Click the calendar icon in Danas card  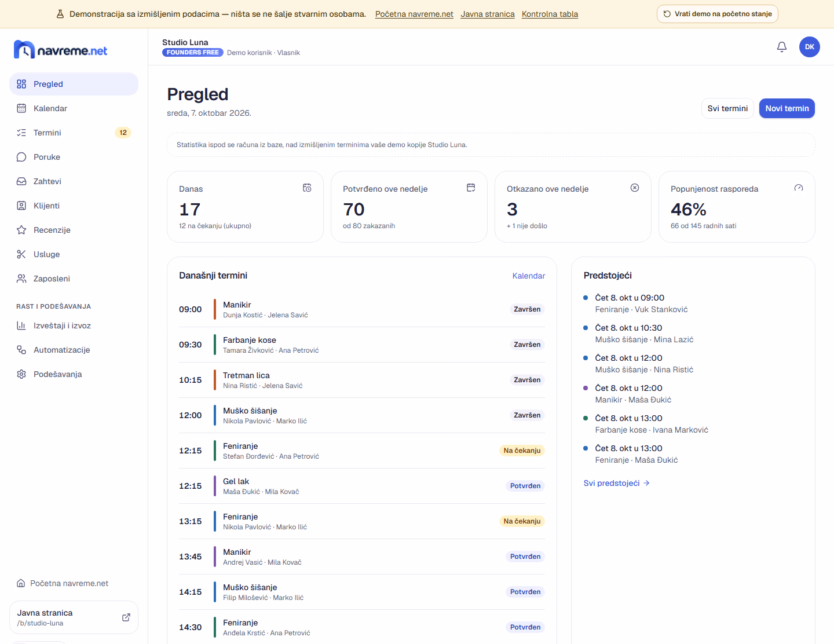[307, 188]
